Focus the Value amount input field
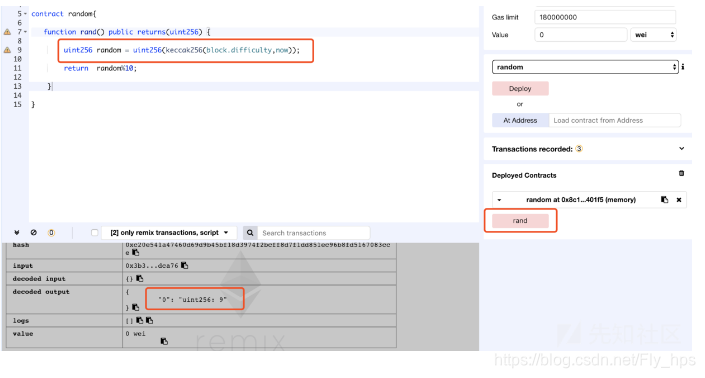705x378 pixels. tap(580, 35)
